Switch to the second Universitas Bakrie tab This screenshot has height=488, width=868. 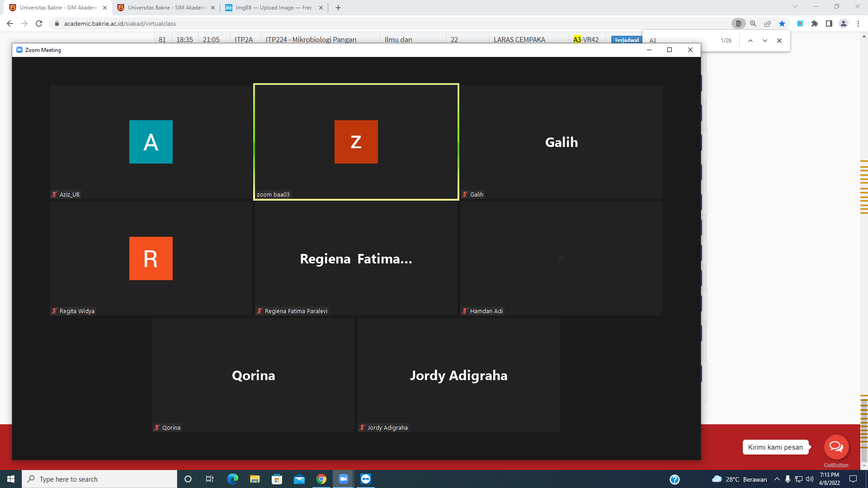[x=166, y=8]
